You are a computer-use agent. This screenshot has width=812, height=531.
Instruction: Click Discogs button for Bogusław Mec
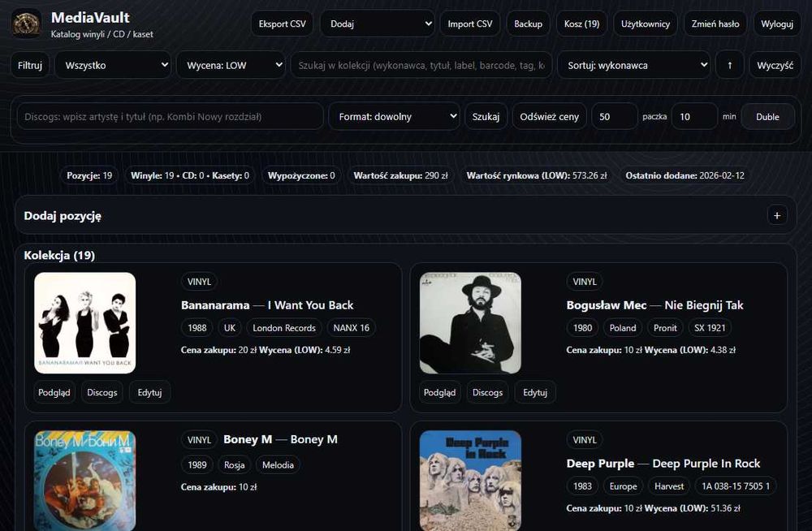click(487, 392)
